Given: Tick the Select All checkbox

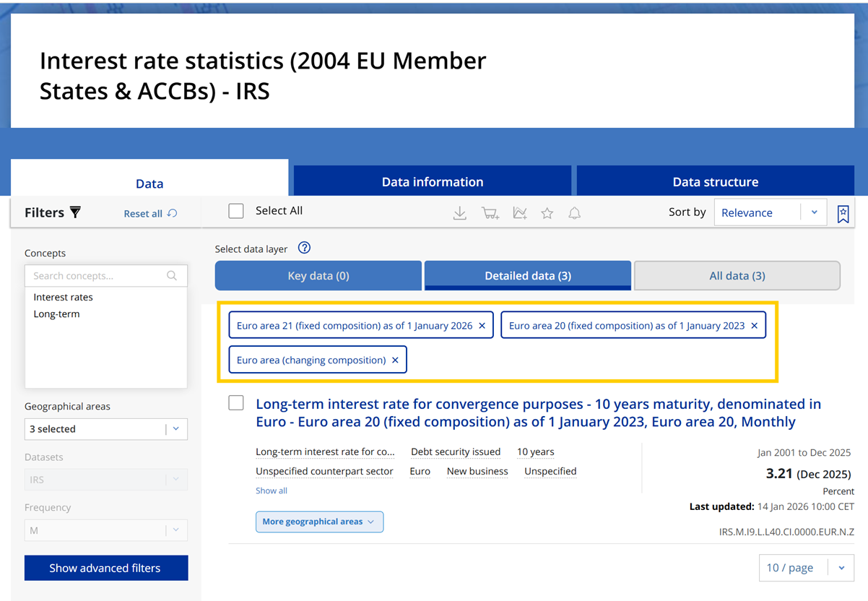Looking at the screenshot, I should click(x=236, y=211).
